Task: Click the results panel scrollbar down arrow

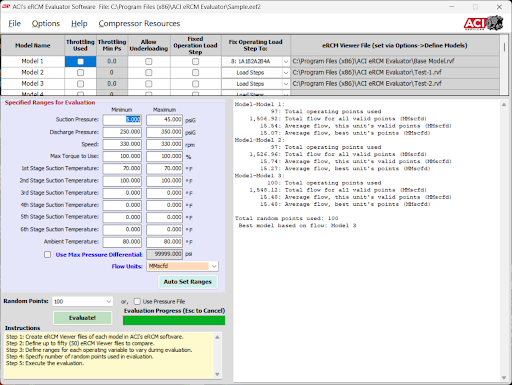Action: pyautogui.click(x=504, y=378)
